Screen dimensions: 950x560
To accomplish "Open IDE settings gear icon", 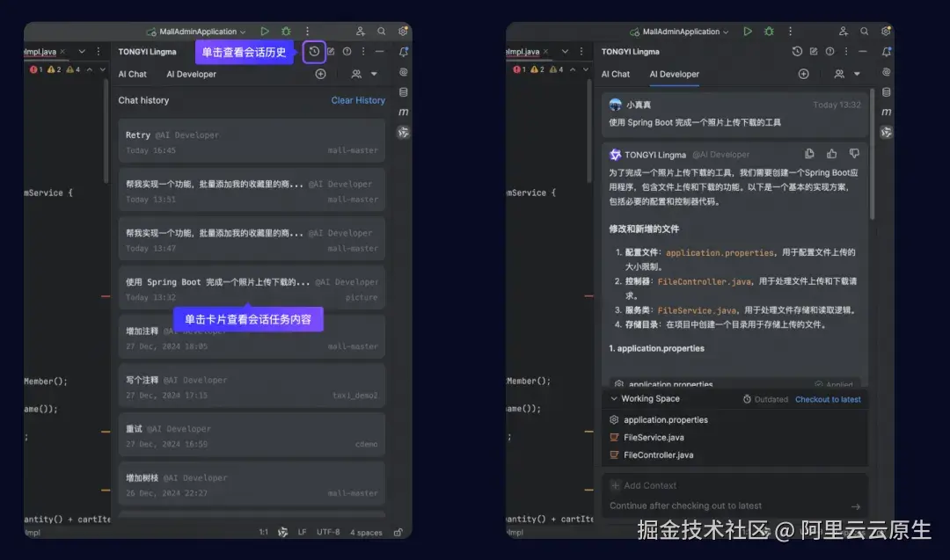I will [x=403, y=31].
